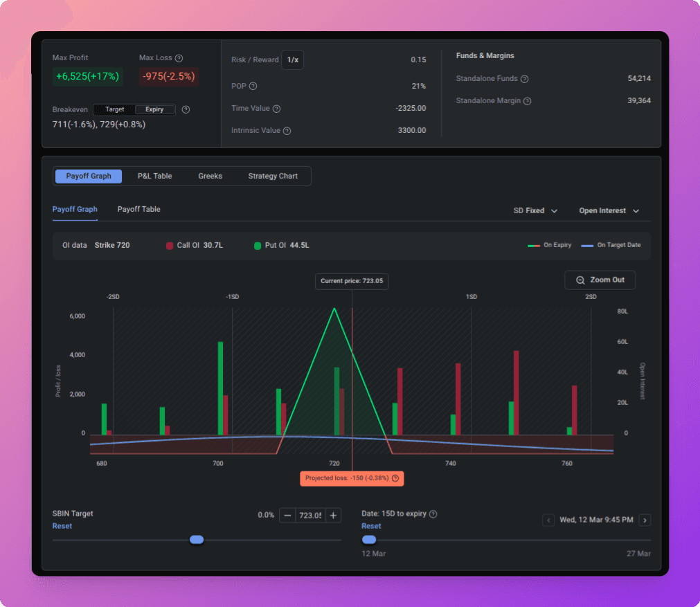
Task: Click the Funds & Margins heading
Action: tap(485, 56)
